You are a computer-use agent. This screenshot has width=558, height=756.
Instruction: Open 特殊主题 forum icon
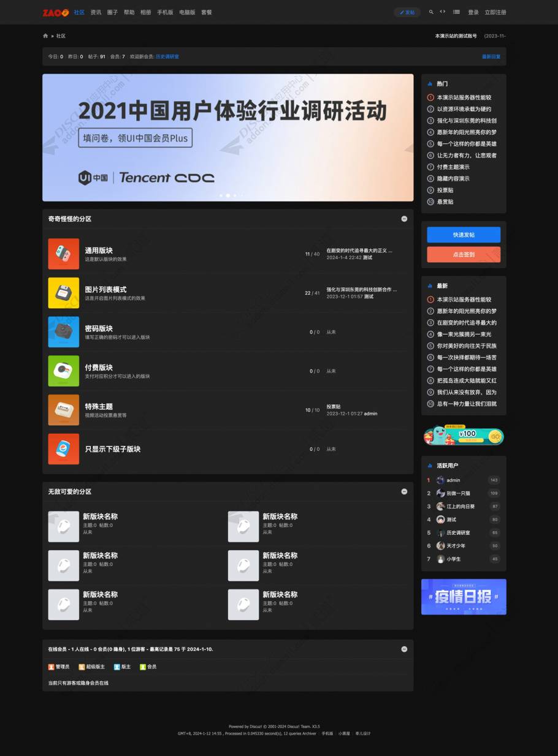[64, 410]
